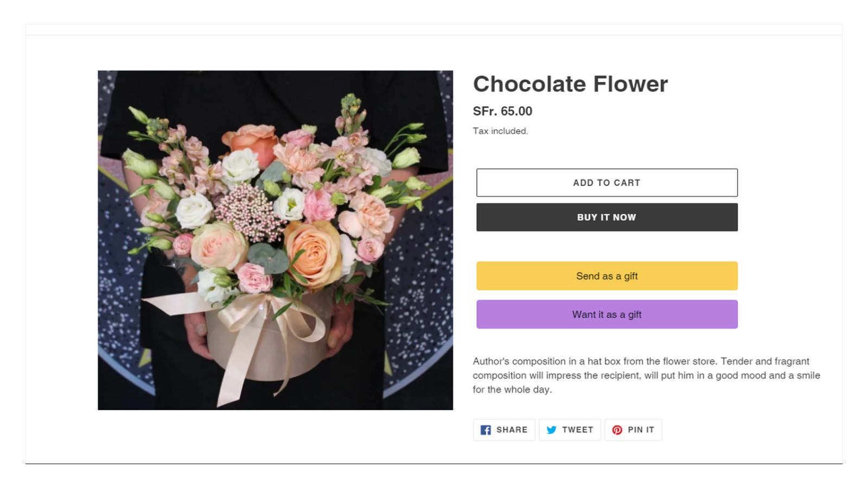This screenshot has height=488, width=868.
Task: Open the flower bouquet product photo
Action: click(275, 240)
